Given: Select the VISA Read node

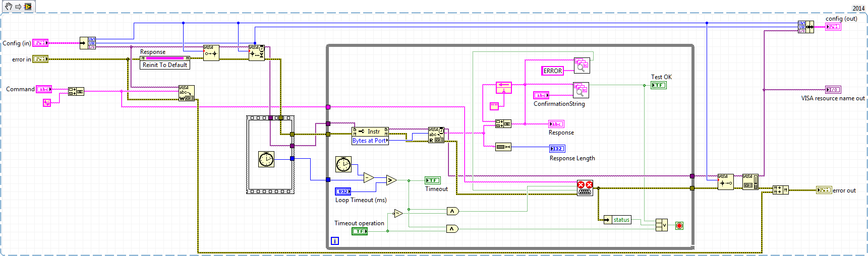Looking at the screenshot, I should tap(436, 135).
